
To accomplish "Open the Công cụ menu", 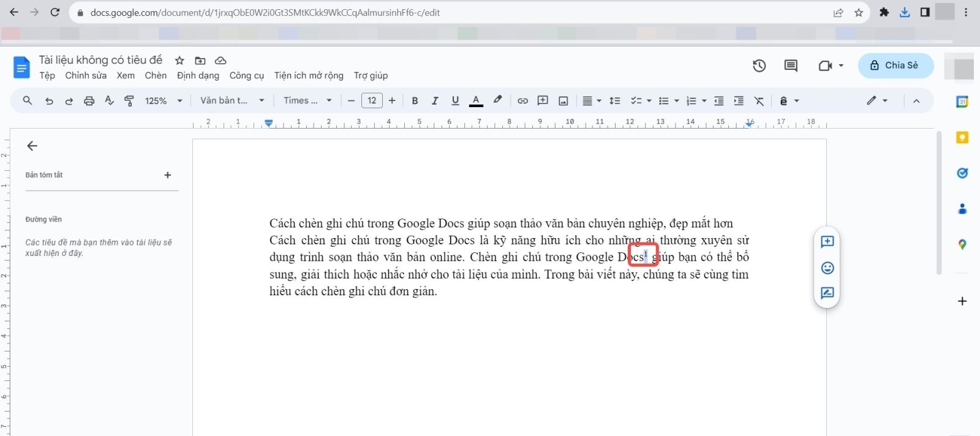I will (247, 75).
